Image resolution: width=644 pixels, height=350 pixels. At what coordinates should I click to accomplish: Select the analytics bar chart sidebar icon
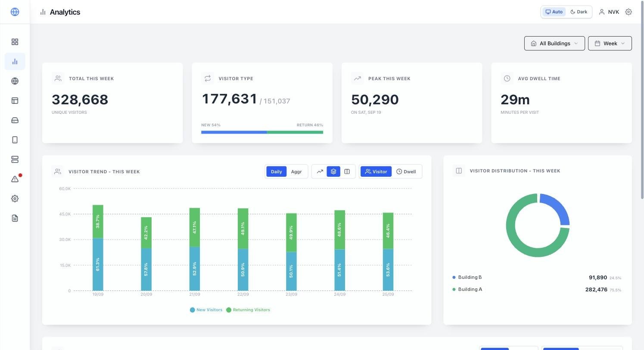pyautogui.click(x=15, y=61)
